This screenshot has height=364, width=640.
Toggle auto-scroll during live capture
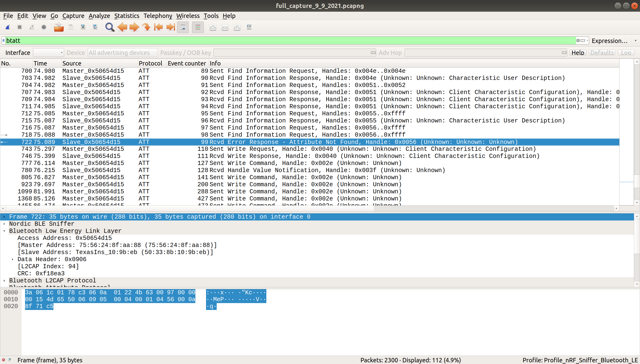click(x=183, y=27)
